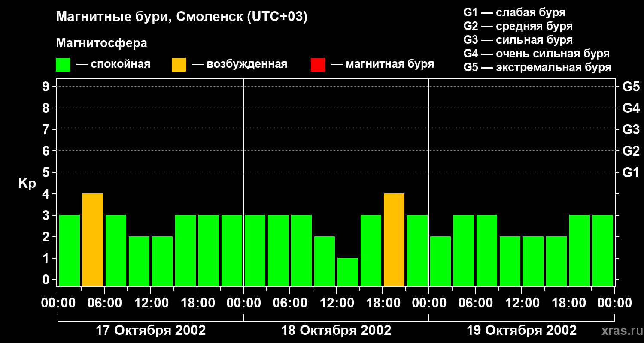The width and height of the screenshot is (644, 343).
Task: Click the 'G2 — средняя буря' description
Action: pos(518,26)
